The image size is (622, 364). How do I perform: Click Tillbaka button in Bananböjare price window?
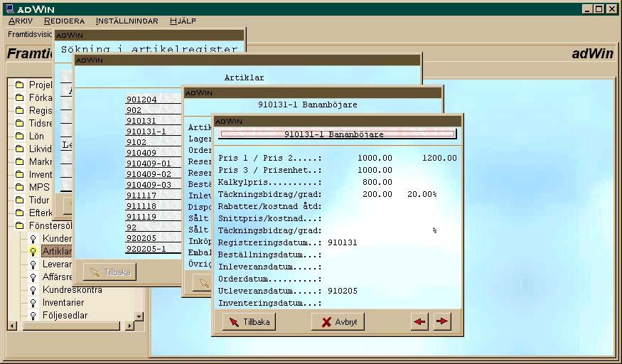click(249, 321)
